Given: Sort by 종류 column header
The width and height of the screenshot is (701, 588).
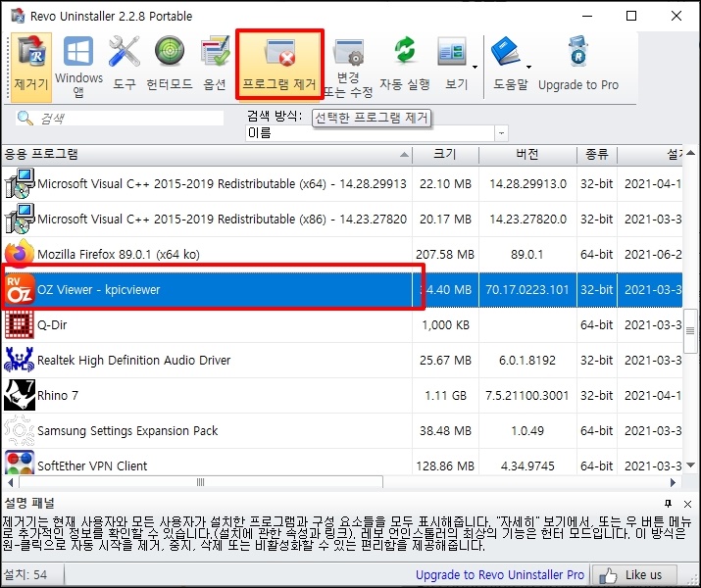Looking at the screenshot, I should tap(597, 155).
